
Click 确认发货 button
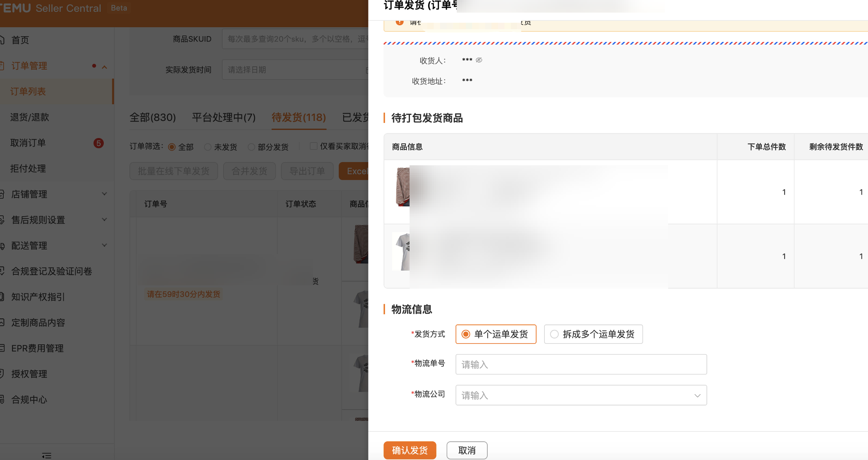410,450
